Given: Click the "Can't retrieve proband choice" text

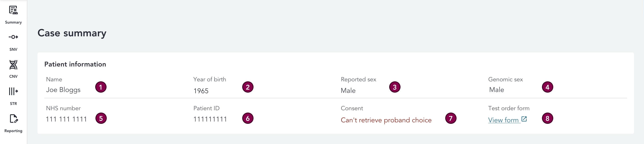Looking at the screenshot, I should point(386,120).
